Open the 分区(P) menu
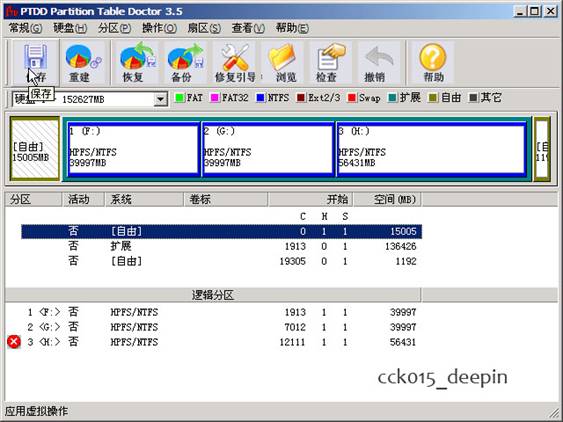Viewport: 563px width, 422px height. [114, 28]
